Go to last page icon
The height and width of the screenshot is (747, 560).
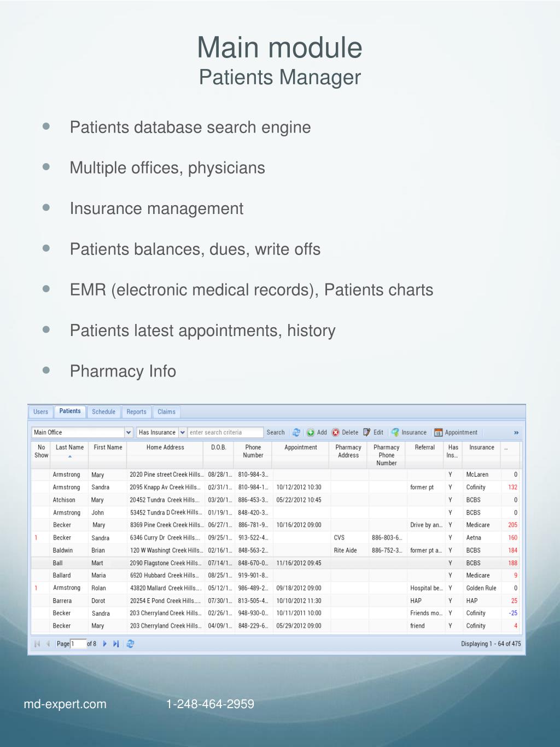[116, 644]
